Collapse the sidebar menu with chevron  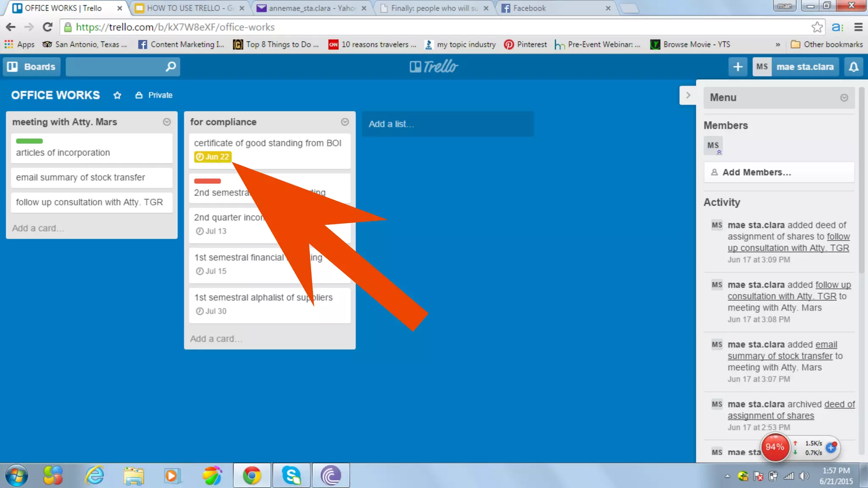pyautogui.click(x=688, y=95)
